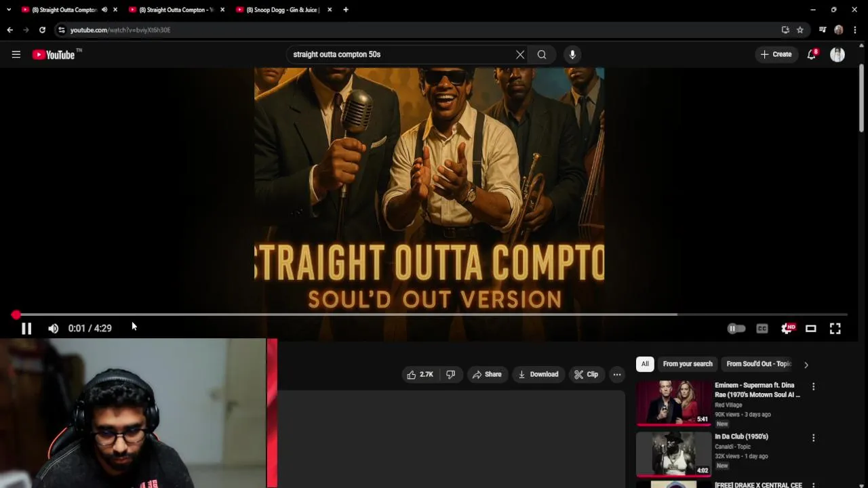The image size is (868, 488).
Task: Select the All filter chip
Action: pos(645,364)
